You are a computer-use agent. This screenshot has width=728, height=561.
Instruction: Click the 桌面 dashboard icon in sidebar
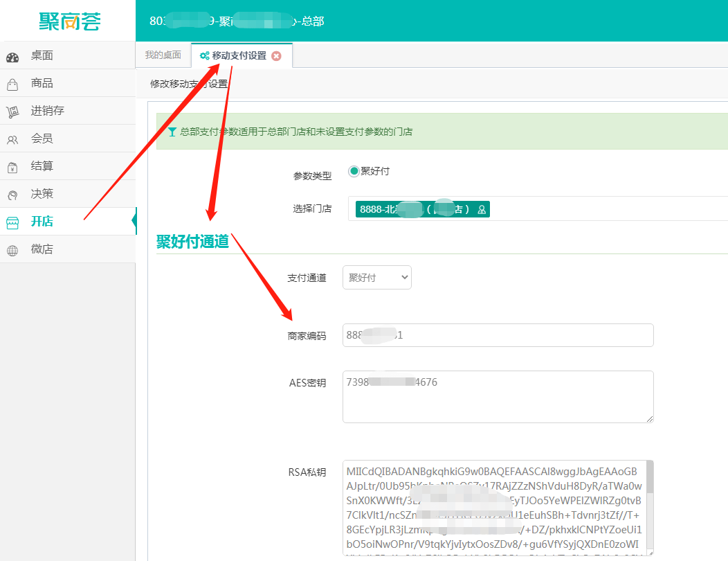[12, 57]
